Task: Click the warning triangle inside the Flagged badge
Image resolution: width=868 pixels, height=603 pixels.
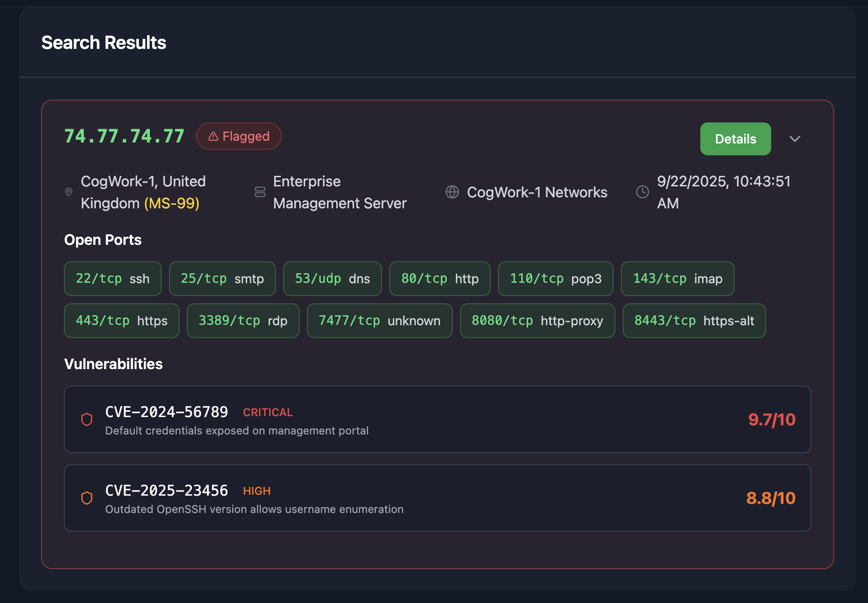Action: point(213,136)
